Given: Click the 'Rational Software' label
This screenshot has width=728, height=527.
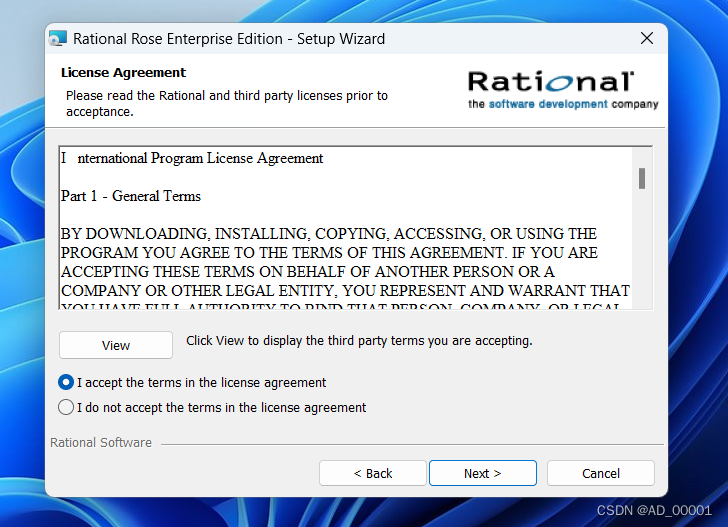Looking at the screenshot, I should point(101,442).
